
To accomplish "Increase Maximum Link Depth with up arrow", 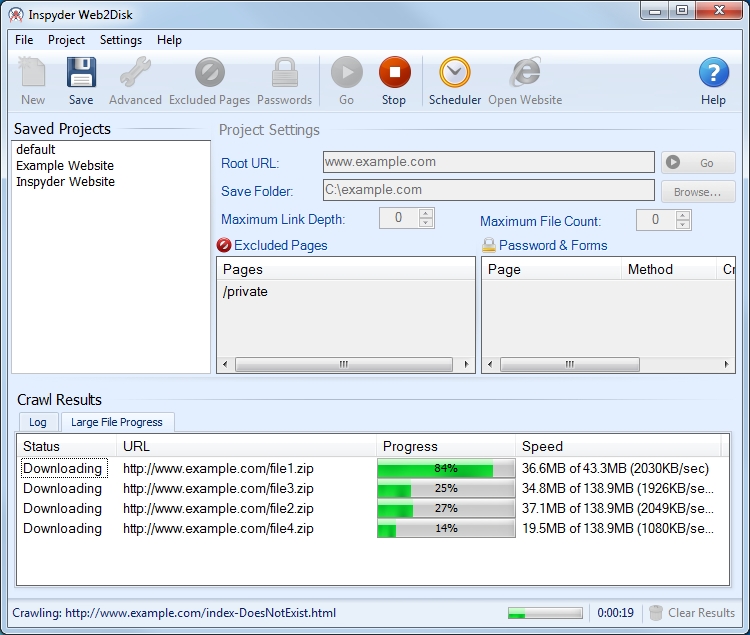I will pyautogui.click(x=426, y=213).
